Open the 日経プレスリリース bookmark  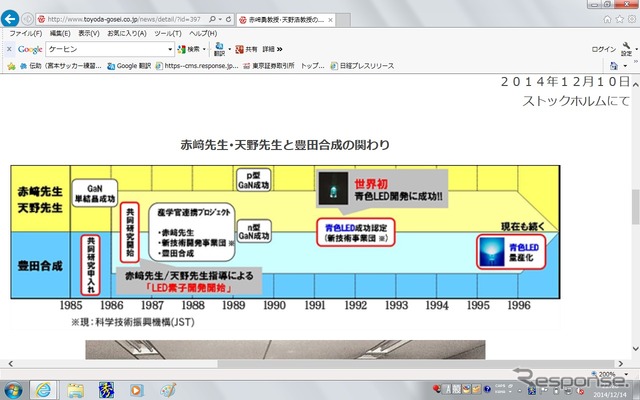tap(362, 66)
